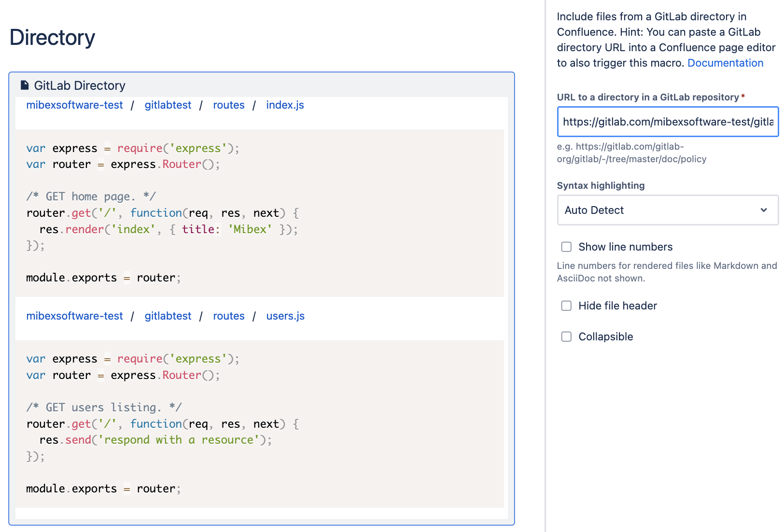Click the GitLab repository URL input field

(x=667, y=122)
